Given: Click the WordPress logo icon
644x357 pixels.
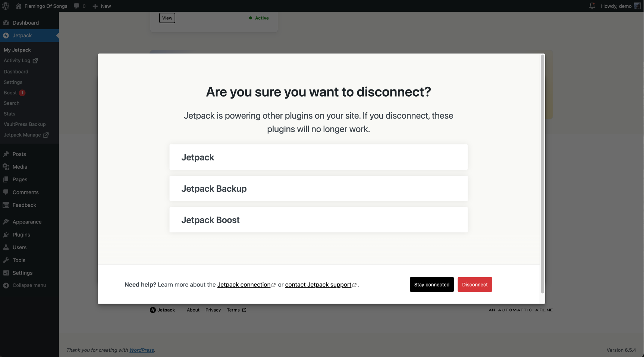Looking at the screenshot, I should 6,6.
